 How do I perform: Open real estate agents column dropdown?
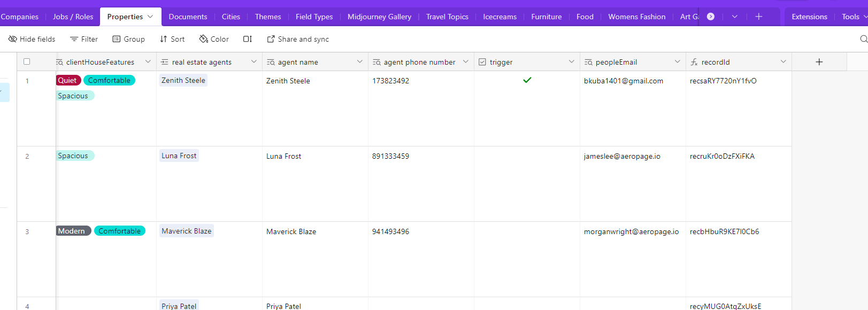(254, 62)
